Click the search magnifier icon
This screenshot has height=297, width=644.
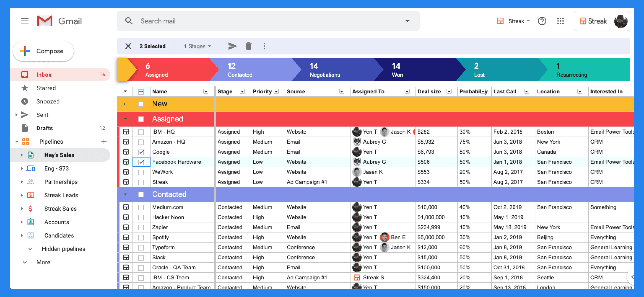tap(129, 21)
